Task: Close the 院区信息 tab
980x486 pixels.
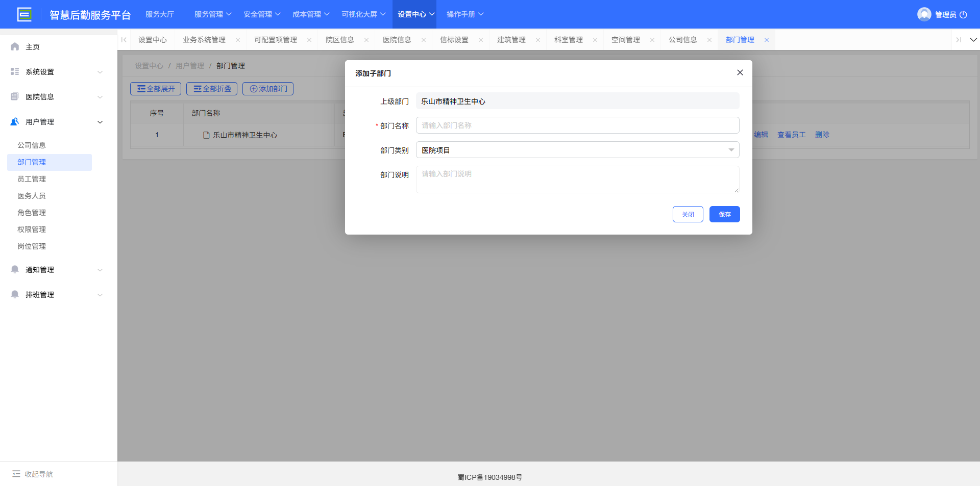Action: coord(366,40)
